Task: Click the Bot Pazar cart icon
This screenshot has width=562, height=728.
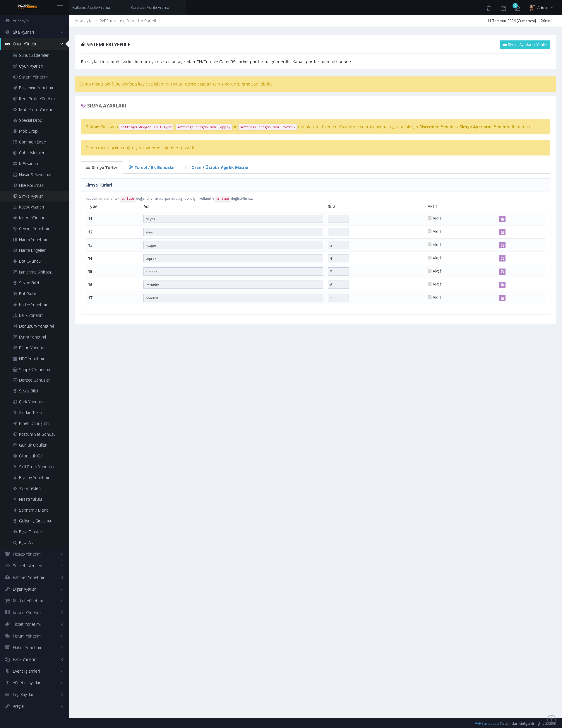Action: (15, 294)
